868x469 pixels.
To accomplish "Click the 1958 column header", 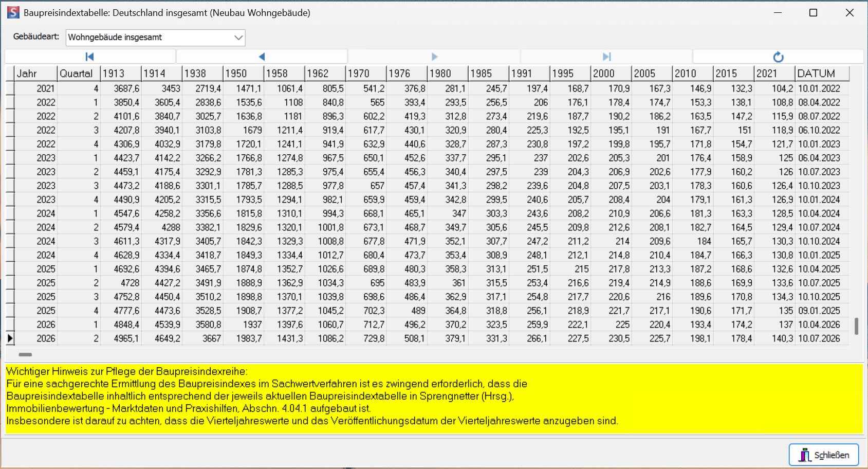I will (284, 74).
